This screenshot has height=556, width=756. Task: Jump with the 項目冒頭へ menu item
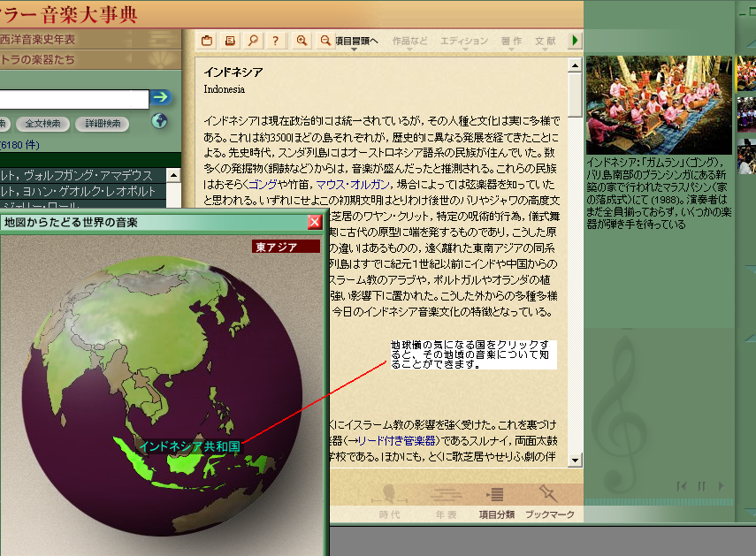[x=358, y=40]
